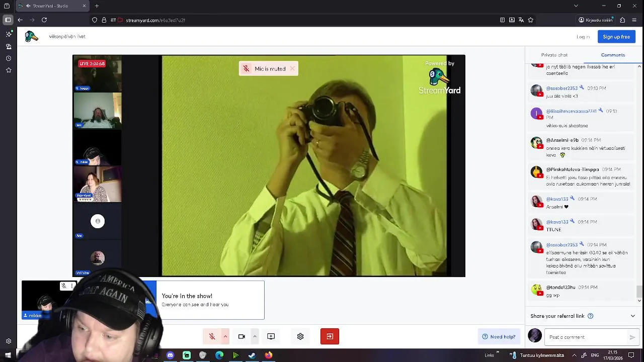Viewport: 644px width, 362px height.
Task: Click the red leave studio button
Action: coord(330,336)
